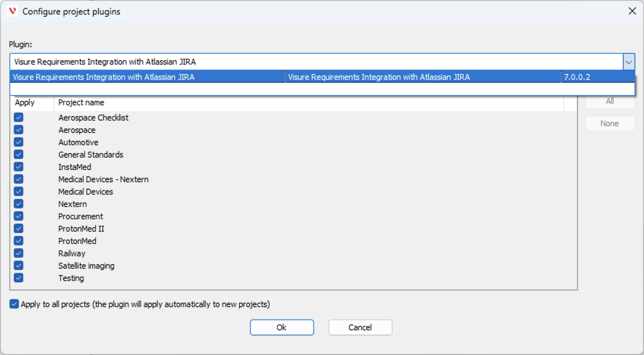The height and width of the screenshot is (355, 644).
Task: Click the Visure logo in the title bar
Action: point(13,11)
